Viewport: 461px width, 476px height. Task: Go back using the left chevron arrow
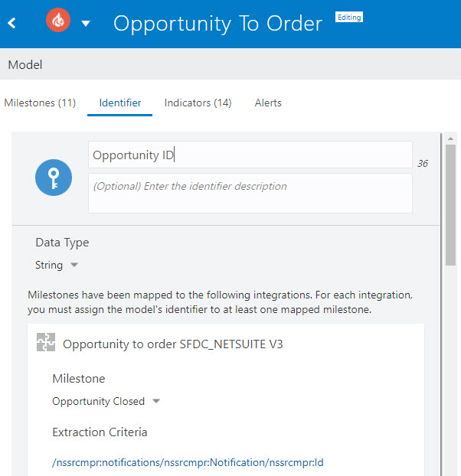click(11, 23)
